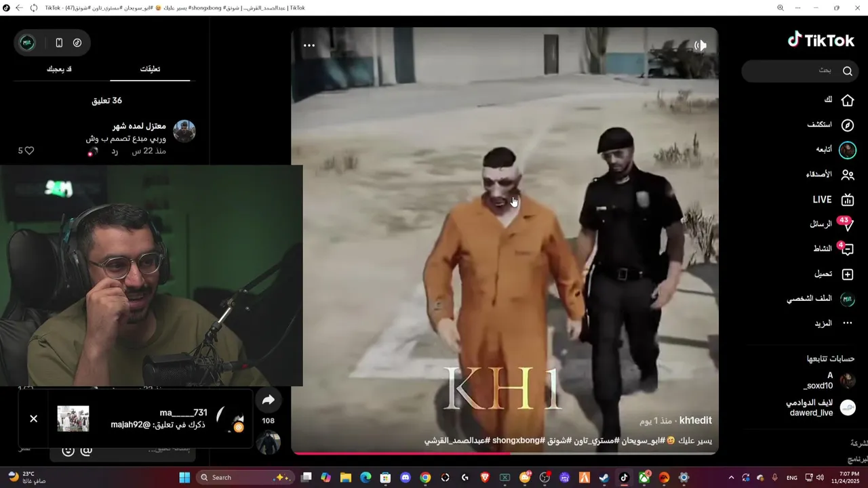Click the notification's video thumbnail
This screenshot has height=488, width=868.
coord(73,419)
